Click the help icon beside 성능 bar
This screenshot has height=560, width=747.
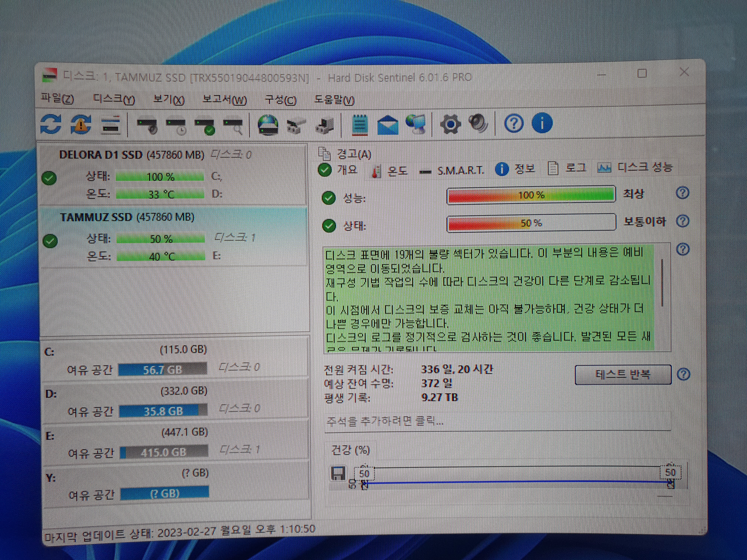click(x=683, y=193)
